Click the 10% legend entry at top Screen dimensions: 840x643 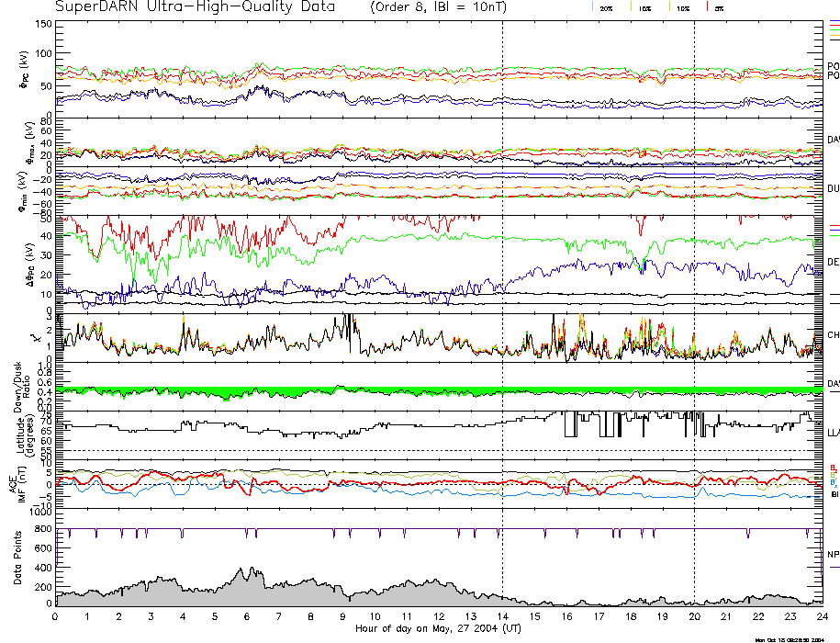point(682,7)
